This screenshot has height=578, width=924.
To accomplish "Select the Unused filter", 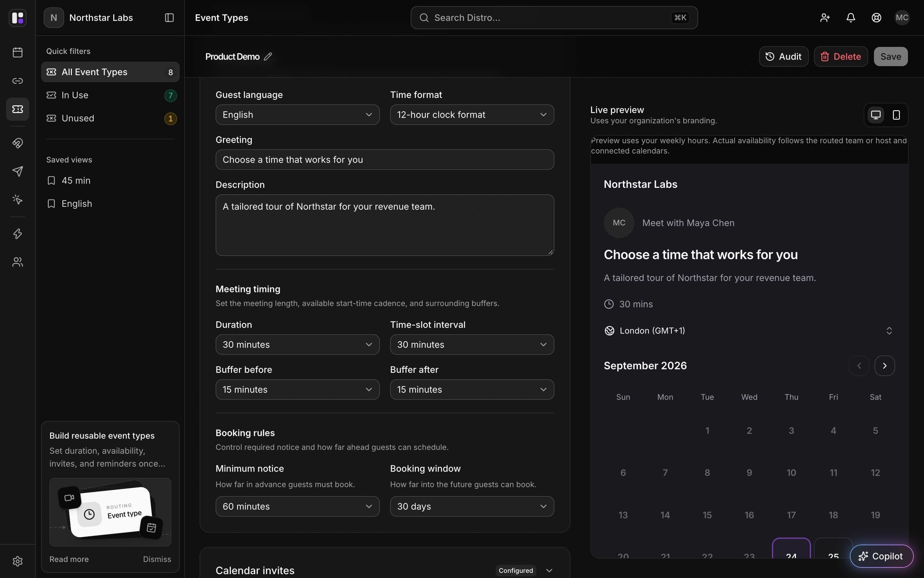I will click(110, 118).
